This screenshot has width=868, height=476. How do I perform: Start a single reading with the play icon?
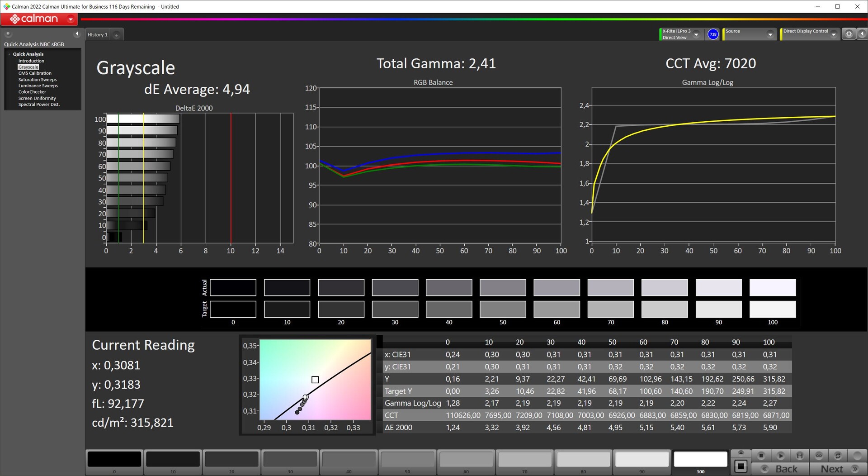tap(781, 455)
